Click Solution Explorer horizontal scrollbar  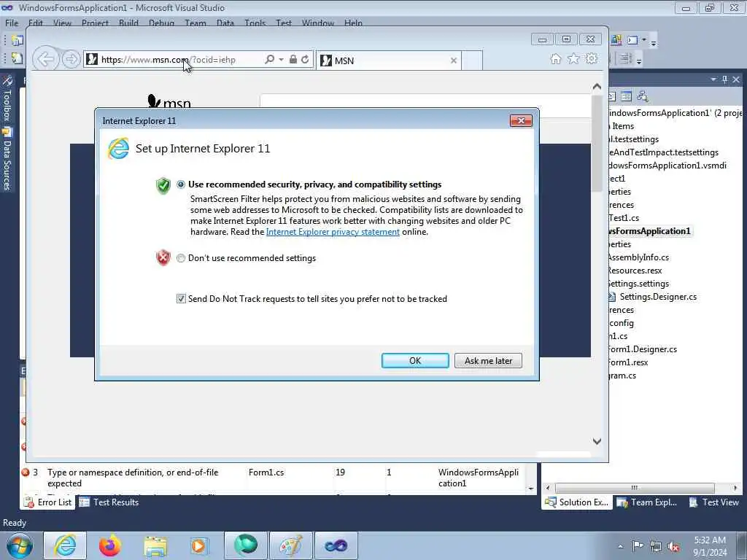635,488
